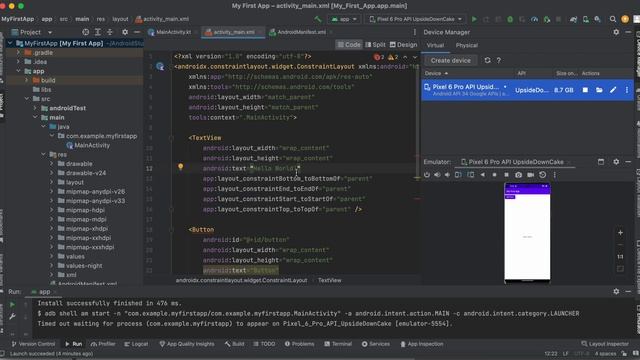640x360 pixels.
Task: Open Search Everywhere magnifier in main toolbar
Action: 613,19
